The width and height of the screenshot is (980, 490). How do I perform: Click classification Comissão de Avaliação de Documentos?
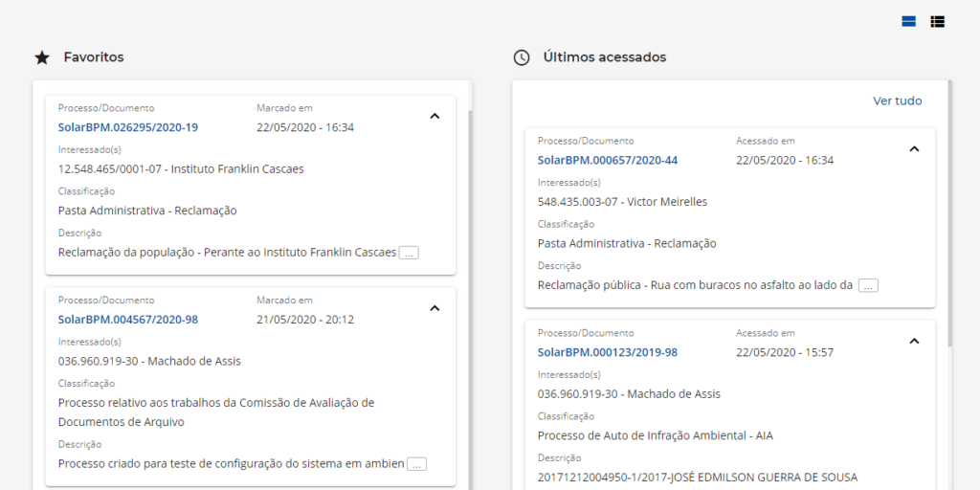[x=216, y=412]
